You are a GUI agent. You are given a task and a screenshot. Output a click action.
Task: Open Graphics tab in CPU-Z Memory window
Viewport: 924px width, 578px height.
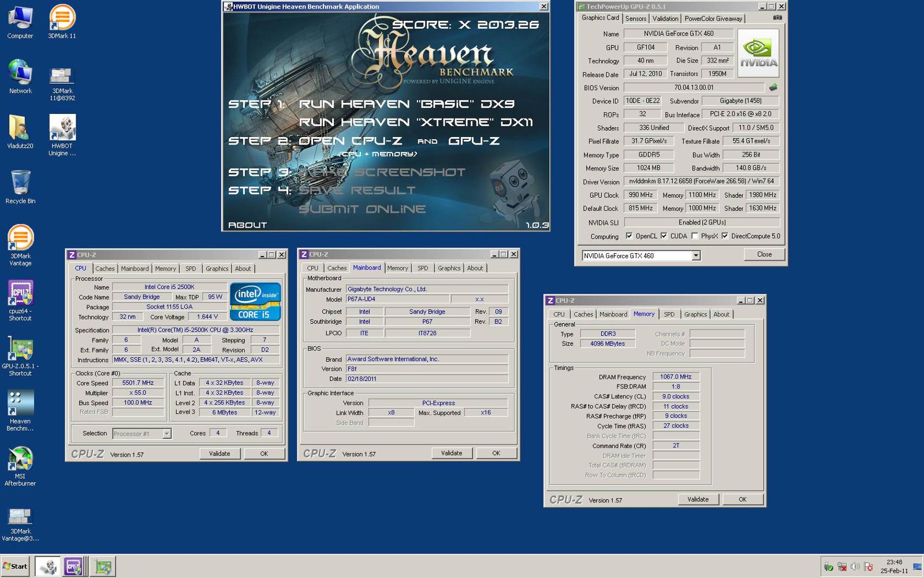click(695, 314)
